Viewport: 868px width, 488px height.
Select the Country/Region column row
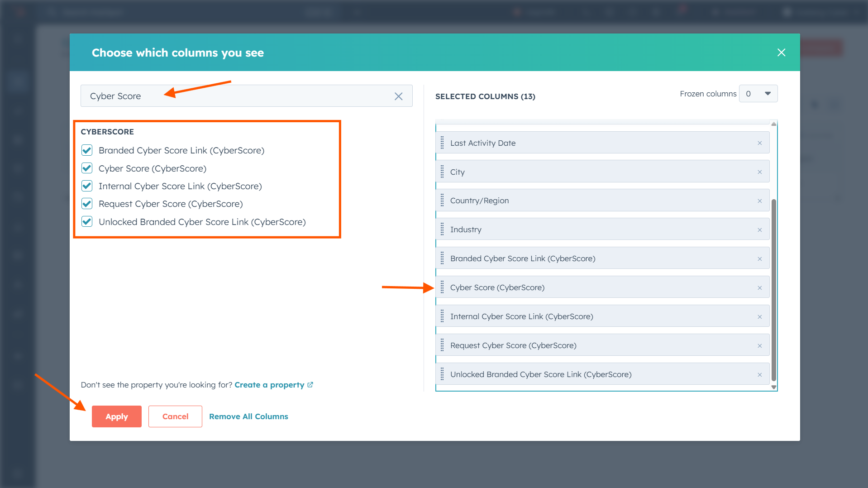(x=603, y=201)
